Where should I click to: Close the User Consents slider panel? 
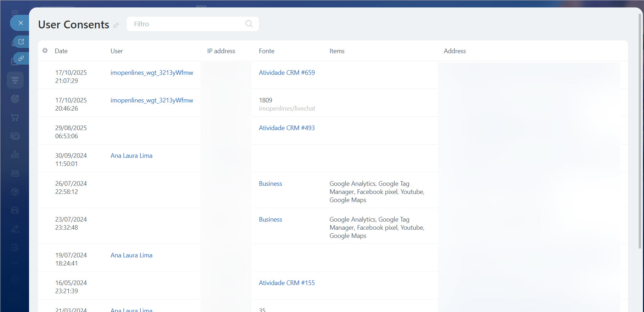21,23
